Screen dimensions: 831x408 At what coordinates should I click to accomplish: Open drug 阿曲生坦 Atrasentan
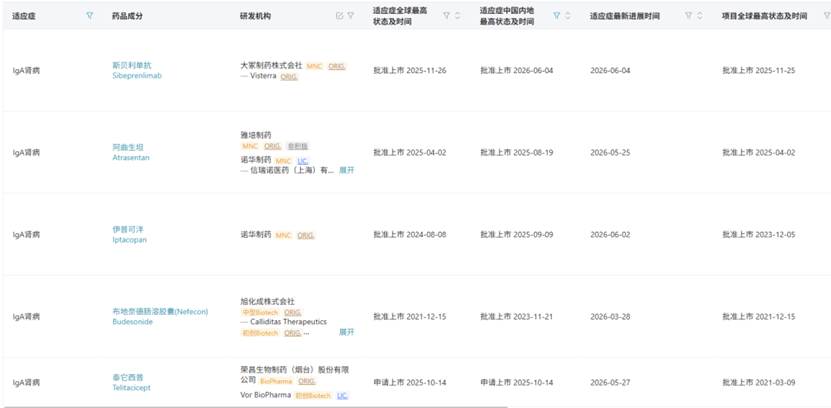click(x=130, y=153)
